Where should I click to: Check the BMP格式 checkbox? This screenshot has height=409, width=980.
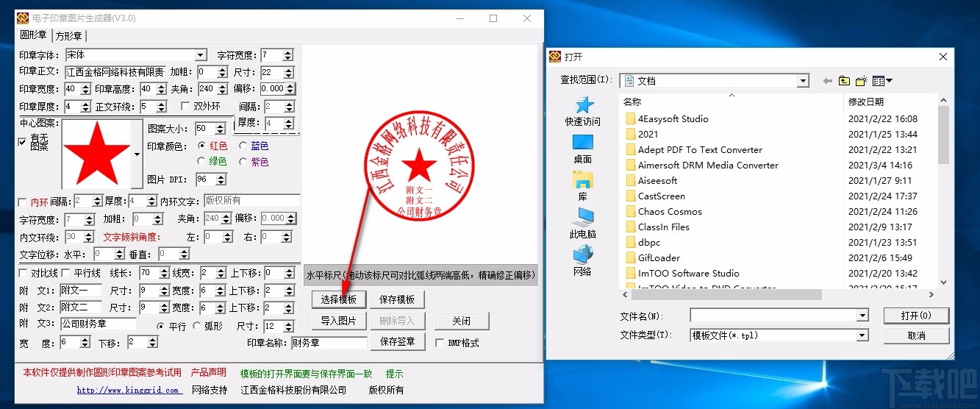point(440,343)
